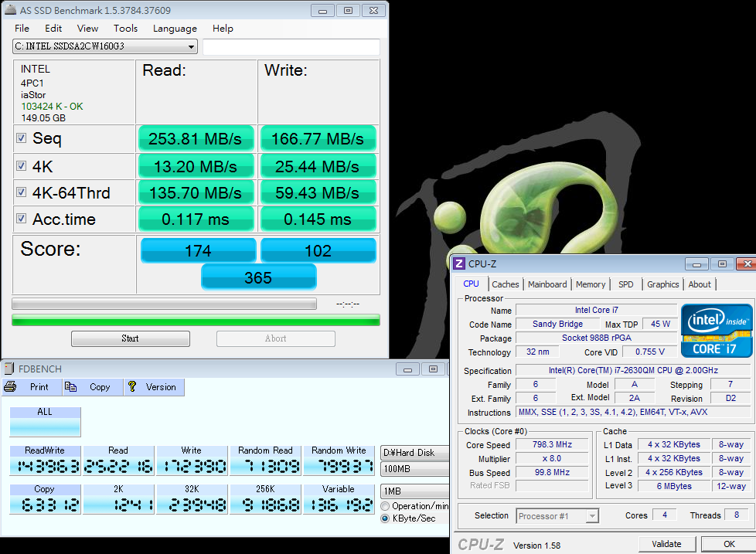The height and width of the screenshot is (554, 756).
Task: Maximize the AS SSD Benchmark window
Action: pyautogui.click(x=348, y=10)
